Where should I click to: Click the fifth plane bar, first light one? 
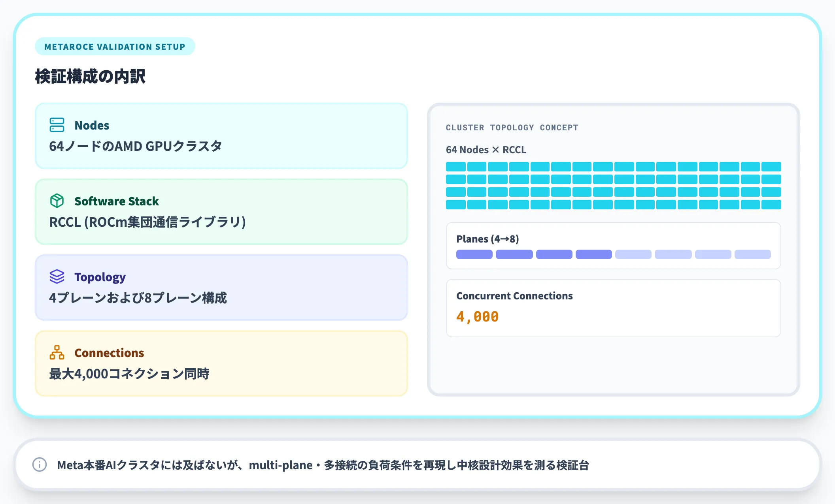click(633, 254)
